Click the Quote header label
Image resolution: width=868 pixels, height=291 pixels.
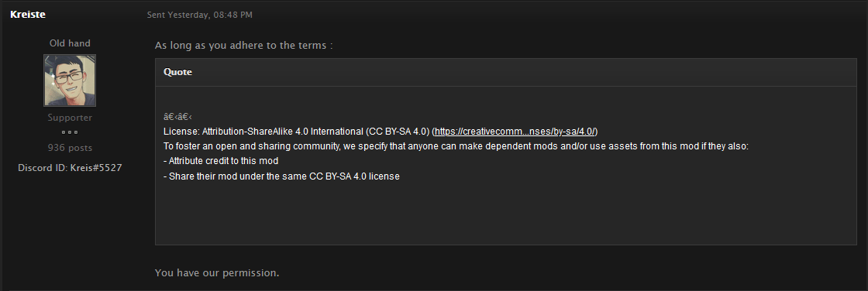click(177, 72)
